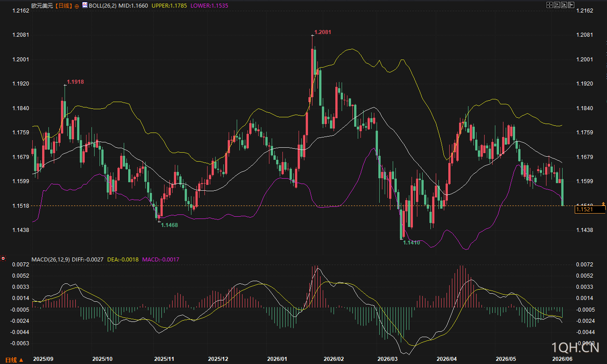The height and width of the screenshot is (364, 607).
Task: Click the 2025/12 date on time axis
Action: point(218,359)
